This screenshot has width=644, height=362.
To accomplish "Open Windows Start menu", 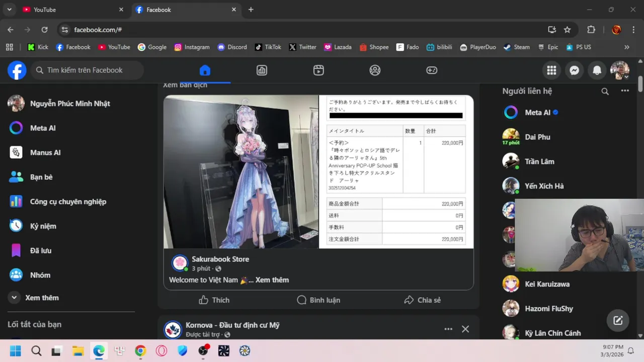I will click(x=16, y=350).
